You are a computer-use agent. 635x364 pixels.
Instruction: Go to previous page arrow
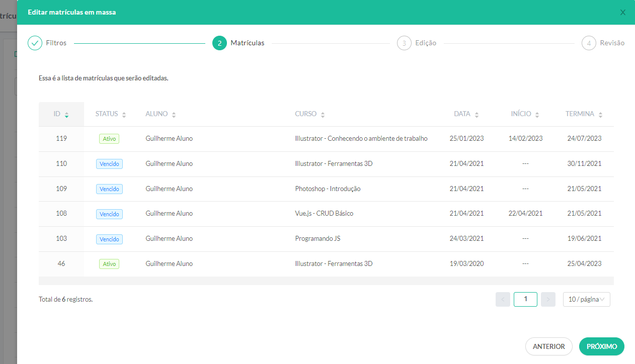[x=503, y=300]
